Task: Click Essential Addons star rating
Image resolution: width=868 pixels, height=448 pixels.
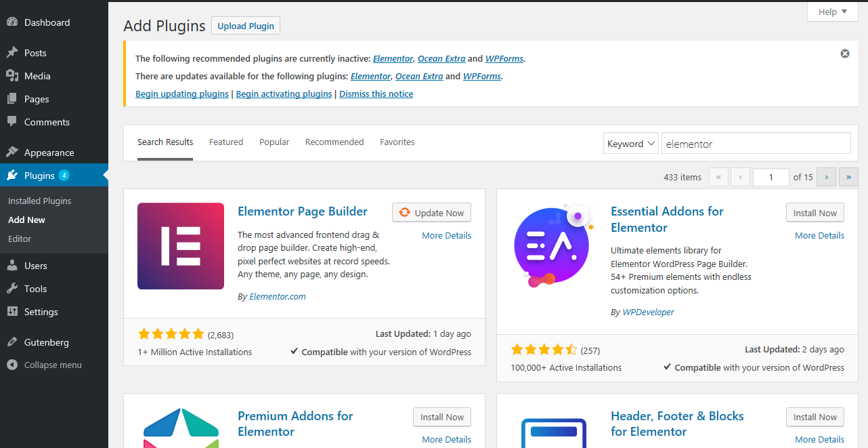Action: 544,350
